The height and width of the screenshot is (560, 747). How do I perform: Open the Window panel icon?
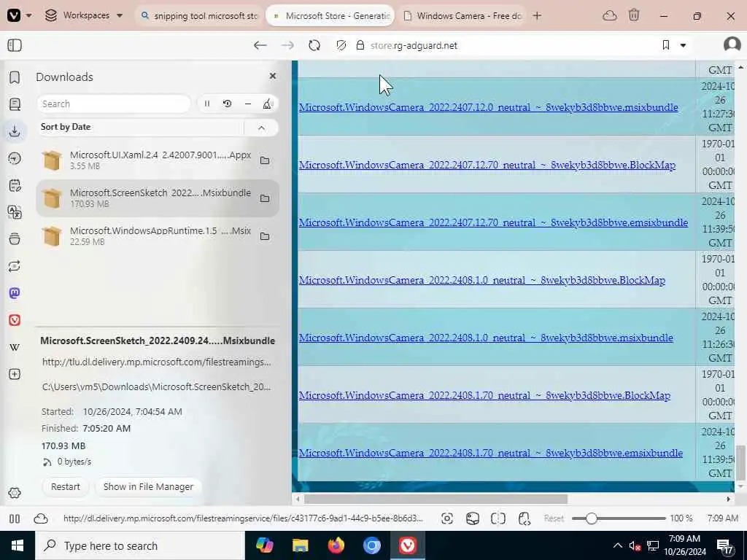coord(15,238)
